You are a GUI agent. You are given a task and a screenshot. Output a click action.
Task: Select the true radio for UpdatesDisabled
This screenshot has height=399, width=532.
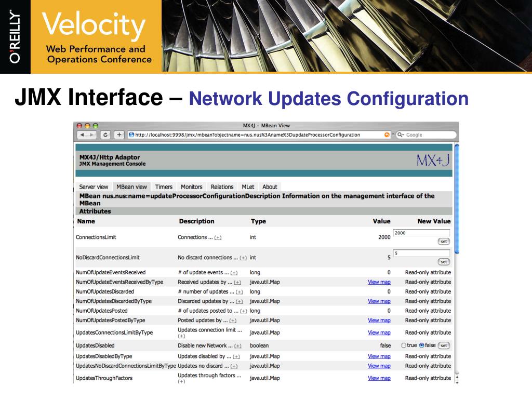404,345
